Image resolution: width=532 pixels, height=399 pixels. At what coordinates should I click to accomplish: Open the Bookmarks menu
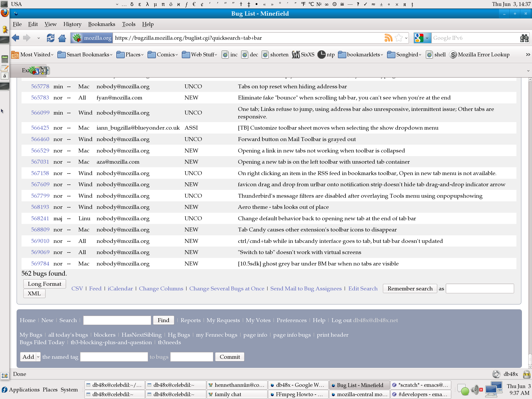pos(102,24)
